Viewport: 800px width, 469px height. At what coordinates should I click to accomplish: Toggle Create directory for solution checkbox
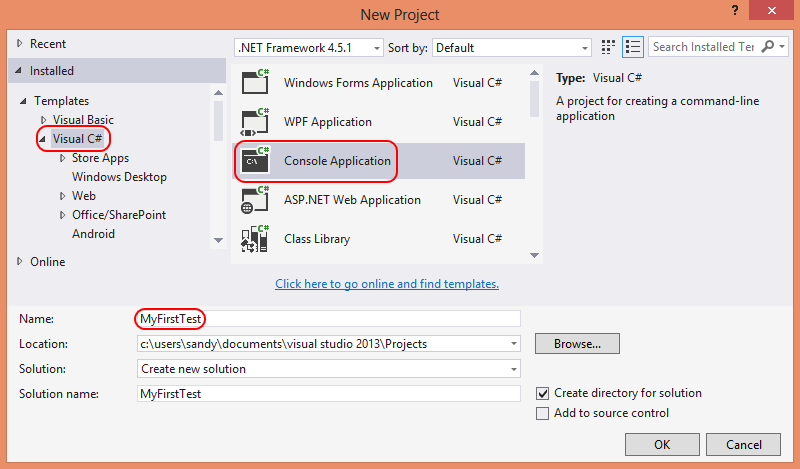[x=542, y=393]
